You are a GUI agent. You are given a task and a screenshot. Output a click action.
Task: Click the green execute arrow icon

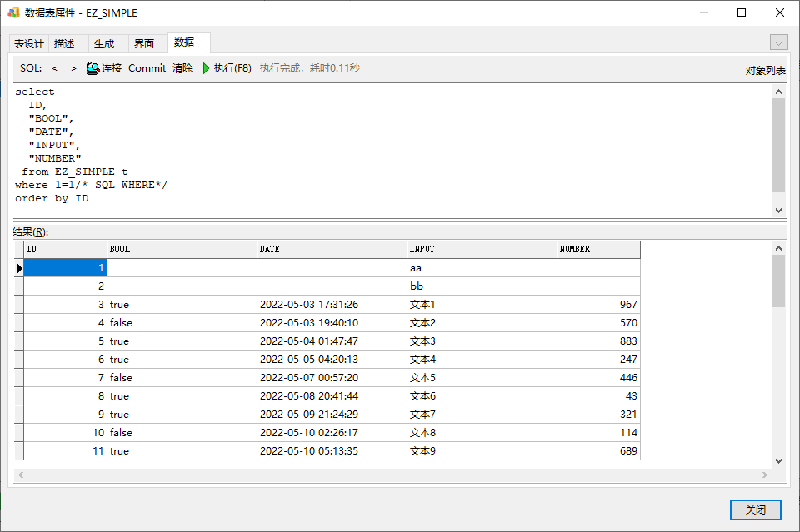tap(206, 68)
